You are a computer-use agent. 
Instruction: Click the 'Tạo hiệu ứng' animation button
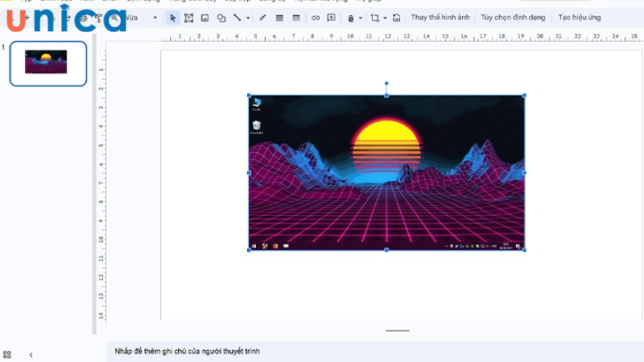pos(579,18)
